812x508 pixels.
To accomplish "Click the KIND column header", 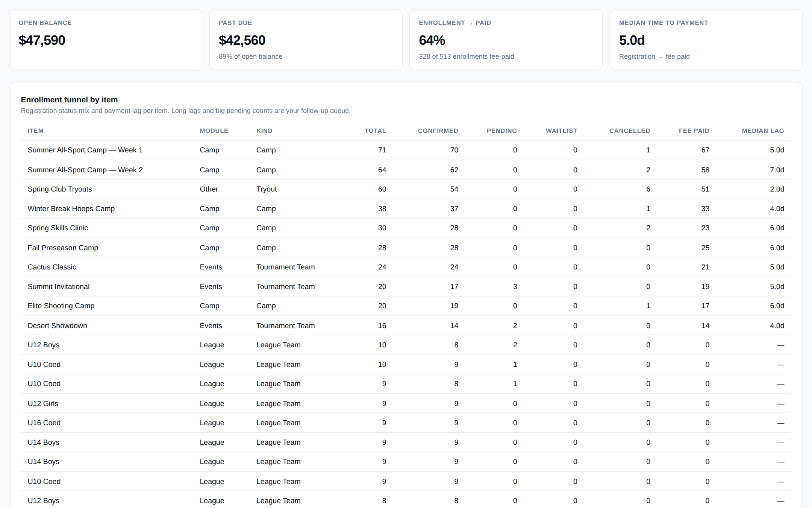I will coord(264,131).
